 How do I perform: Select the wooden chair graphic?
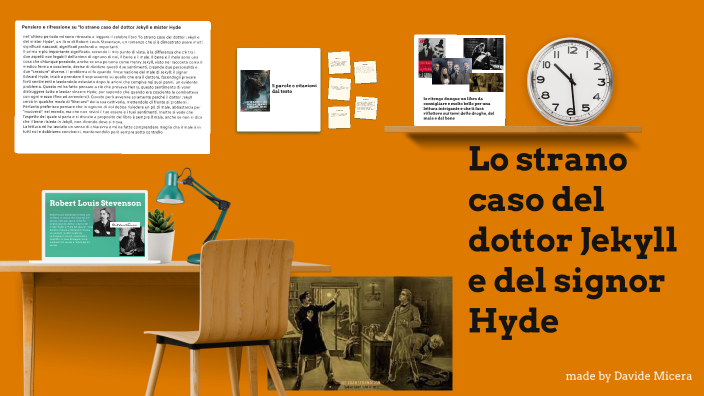220,317
